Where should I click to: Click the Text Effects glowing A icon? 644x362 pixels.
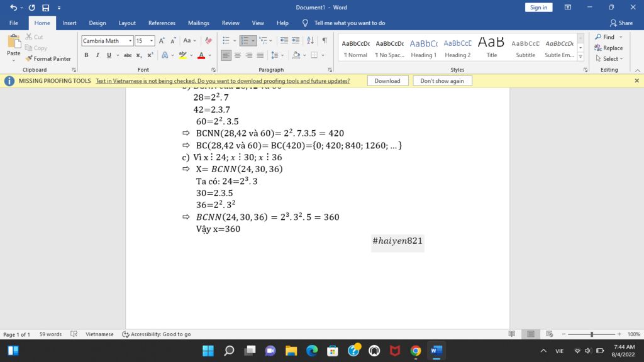point(165,55)
